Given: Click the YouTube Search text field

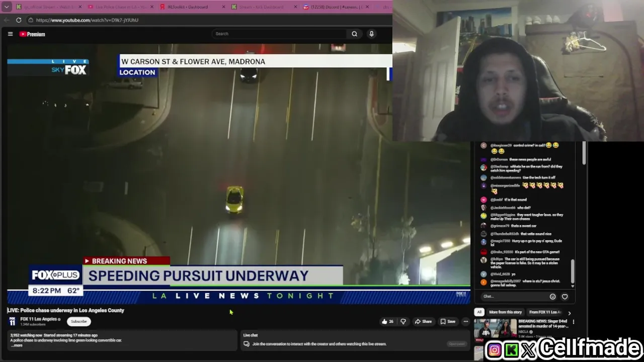Looking at the screenshot, I should (x=279, y=34).
